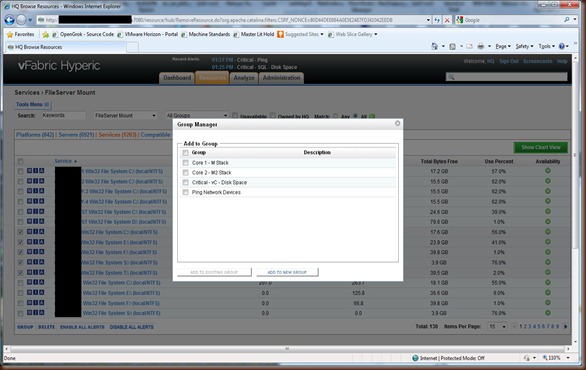Click availability icon in 24.6 GB row

(x=548, y=211)
